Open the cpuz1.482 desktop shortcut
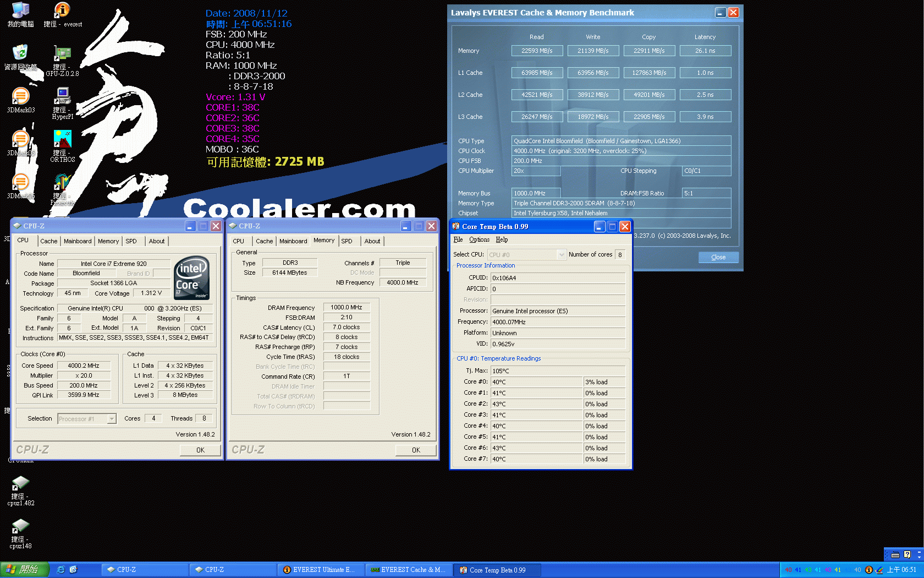 [x=20, y=491]
